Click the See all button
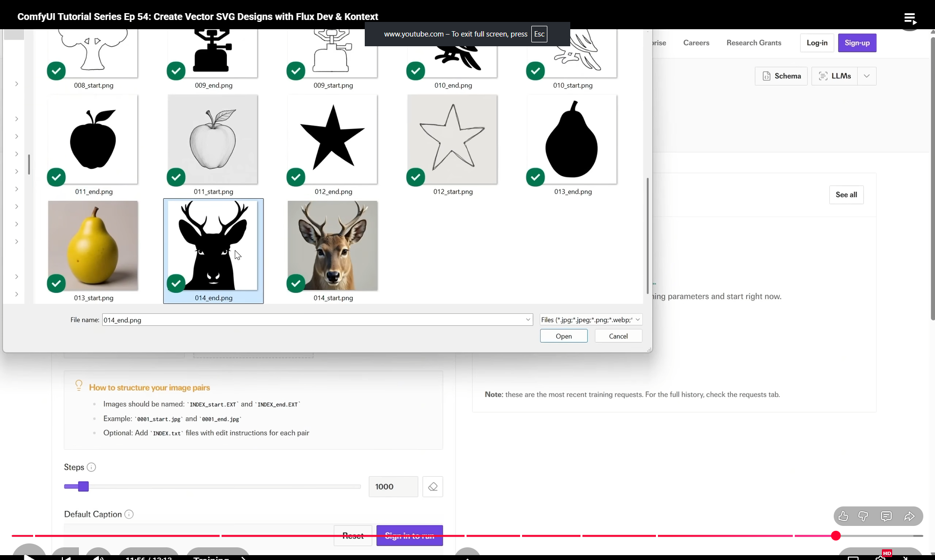 point(846,195)
